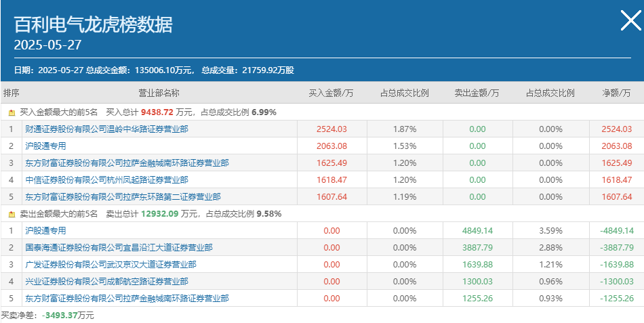This screenshot has width=644, height=323.
Task: Open 中信证券股份有限公司杭州凤起路证券营业部 link
Action: 107,179
